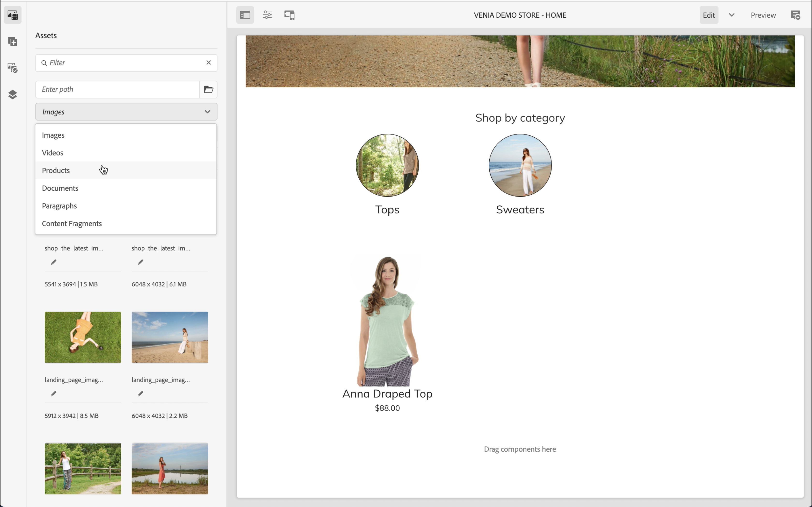Screen dimensions: 812x507
Task: Click the Edit mode button
Action: (x=709, y=15)
